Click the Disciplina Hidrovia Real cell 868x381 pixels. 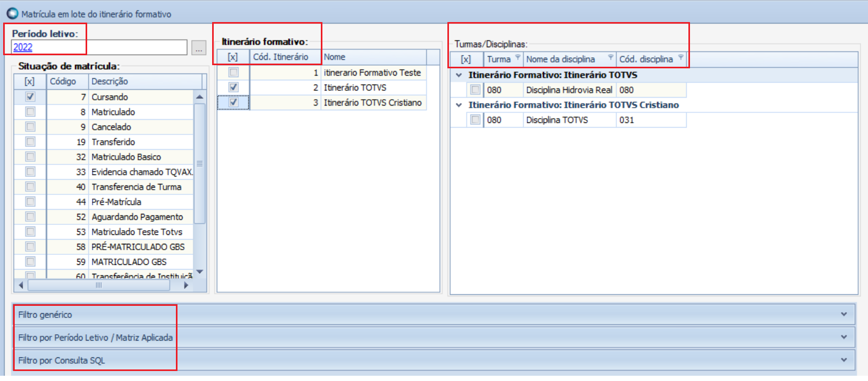tap(569, 90)
